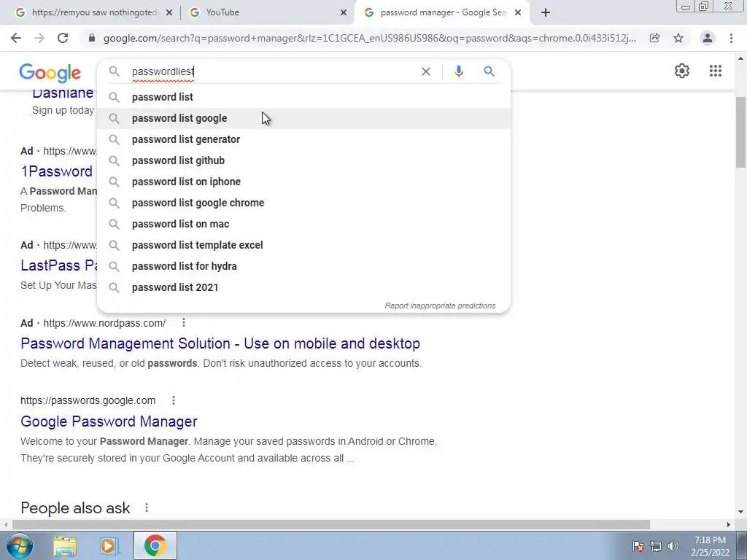Screen dimensions: 747x560
Task: Submit search with blue magnifier icon
Action: (x=489, y=71)
